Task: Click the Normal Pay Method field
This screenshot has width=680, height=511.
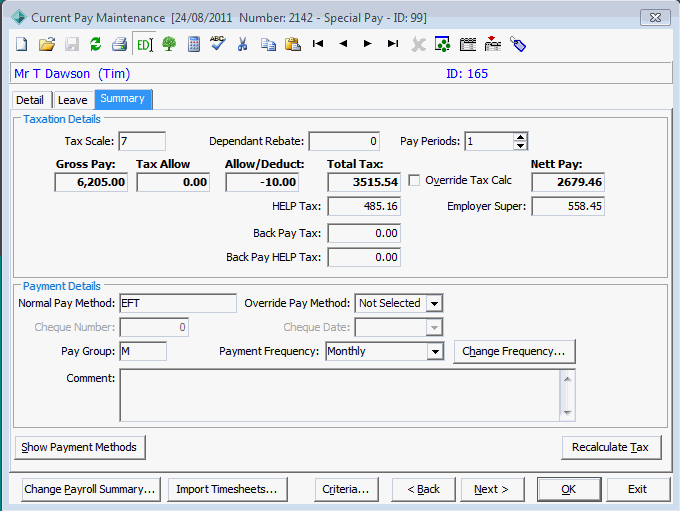Action: click(178, 303)
